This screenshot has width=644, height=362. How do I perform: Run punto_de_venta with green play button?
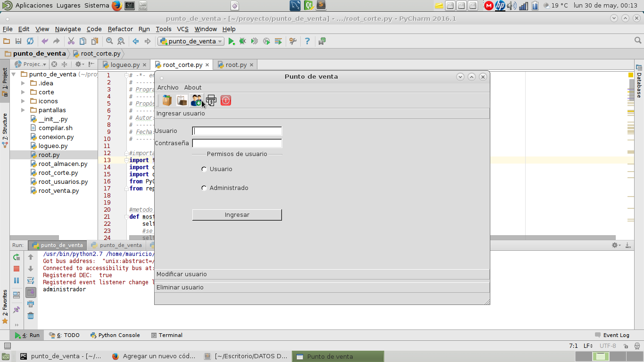pyautogui.click(x=231, y=41)
